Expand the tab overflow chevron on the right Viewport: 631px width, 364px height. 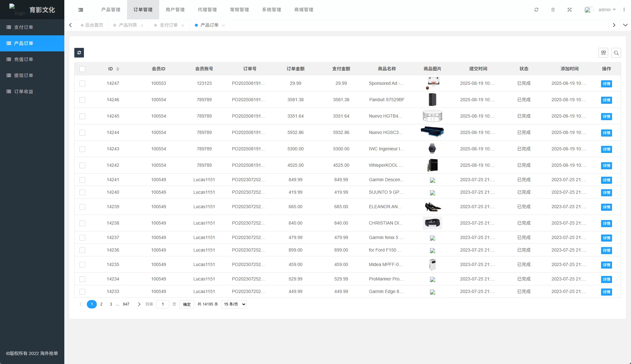626,25
